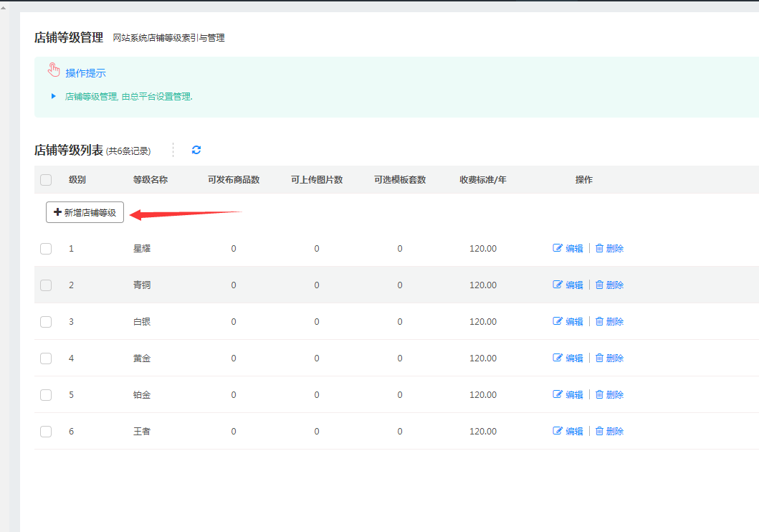The image size is (759, 532).
Task: Click the edit icon for 黄金 row
Action: [x=558, y=358]
